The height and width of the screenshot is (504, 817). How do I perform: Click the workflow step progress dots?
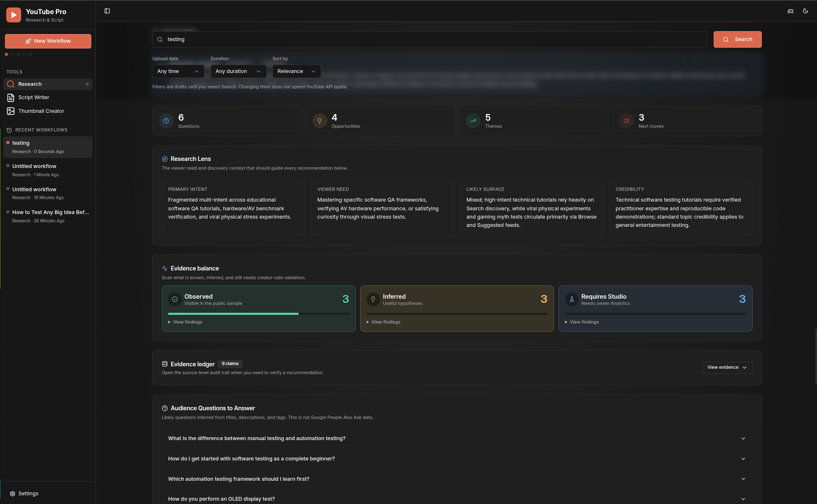pos(18,54)
